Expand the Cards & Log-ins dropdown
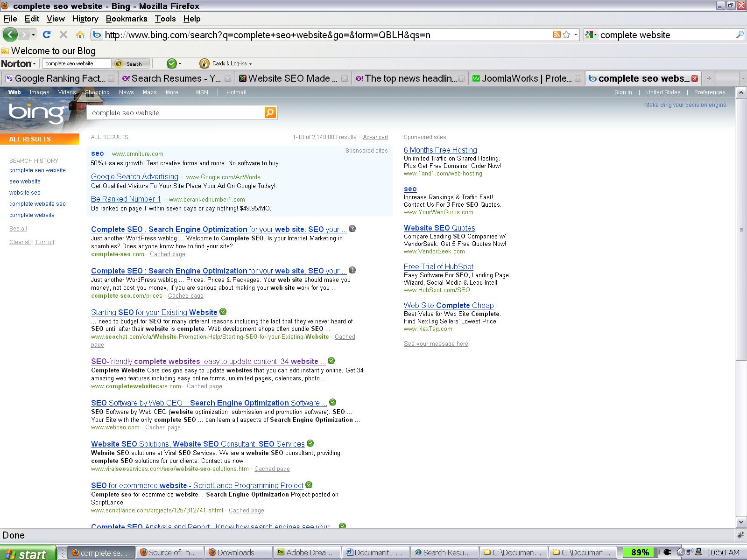The width and height of the screenshot is (747, 560). tap(250, 64)
